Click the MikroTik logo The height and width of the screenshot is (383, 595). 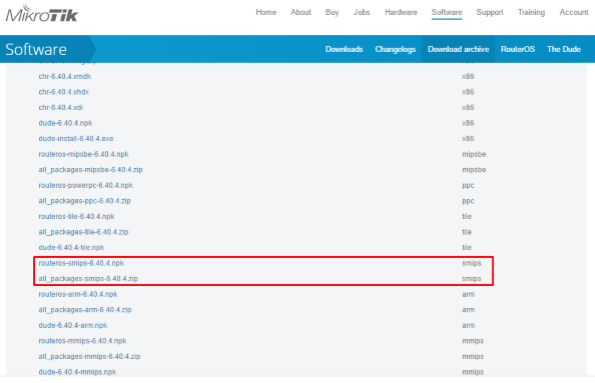tap(42, 14)
